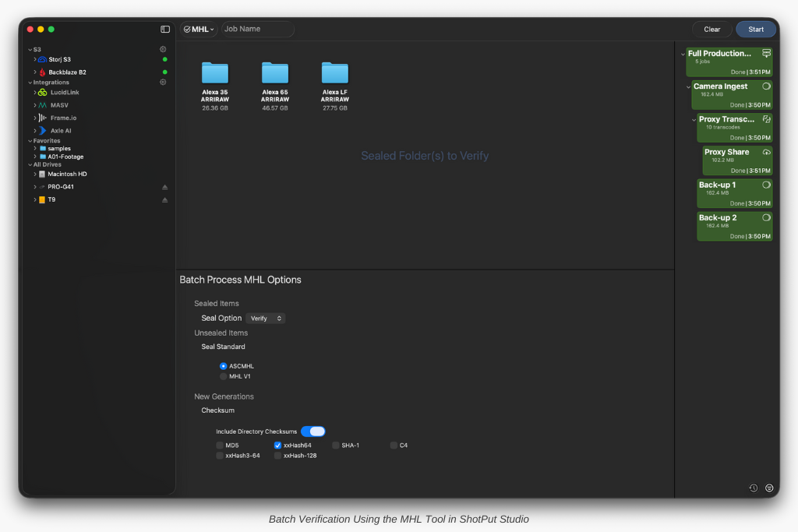798x532 pixels.
Task: Open the MHL mode dropdown
Action: tap(199, 30)
